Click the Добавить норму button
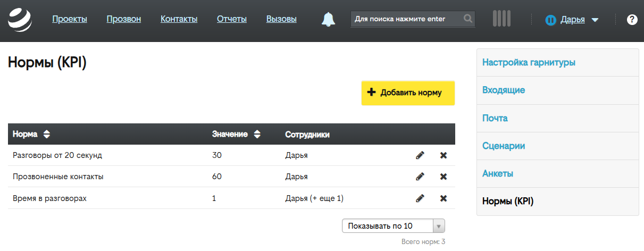This screenshot has width=644, height=251. [x=408, y=93]
